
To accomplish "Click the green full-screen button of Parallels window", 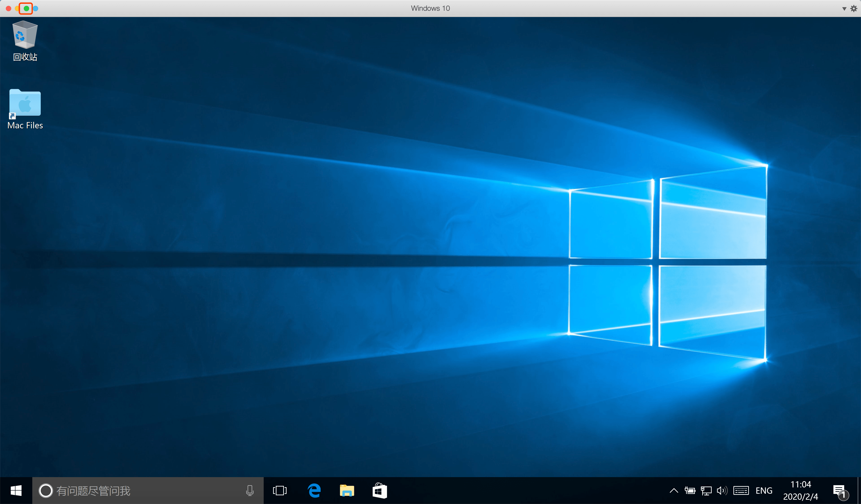I will pyautogui.click(x=26, y=8).
